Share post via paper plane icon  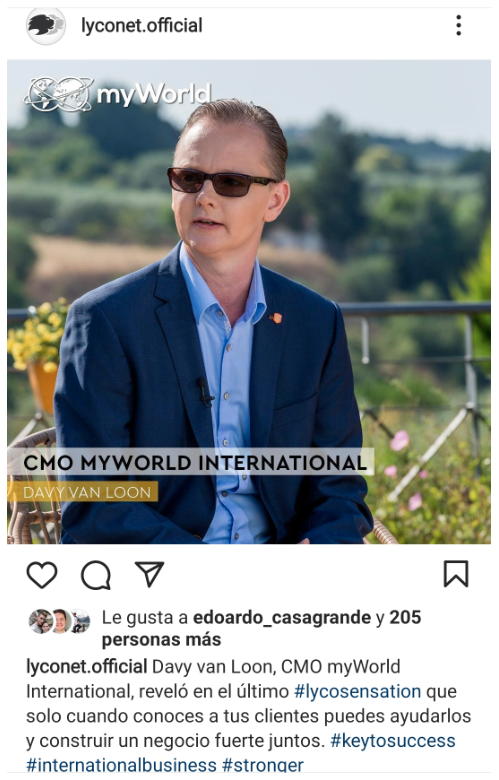(149, 574)
